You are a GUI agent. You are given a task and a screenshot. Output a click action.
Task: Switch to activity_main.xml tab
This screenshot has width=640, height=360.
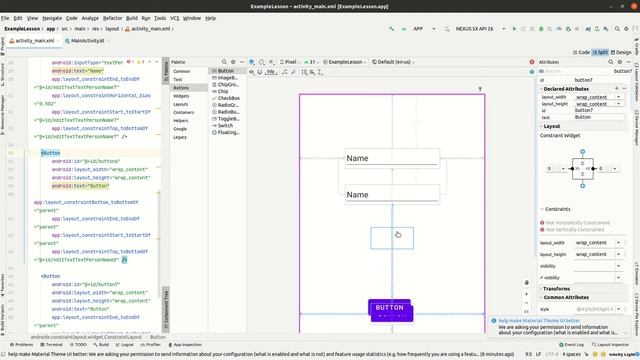pyautogui.click(x=34, y=41)
